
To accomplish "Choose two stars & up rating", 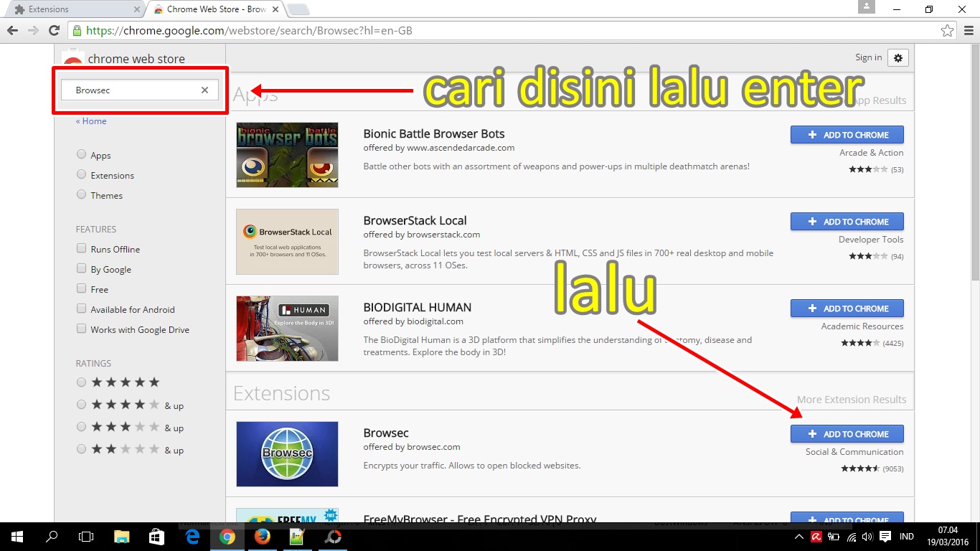I will click(81, 449).
